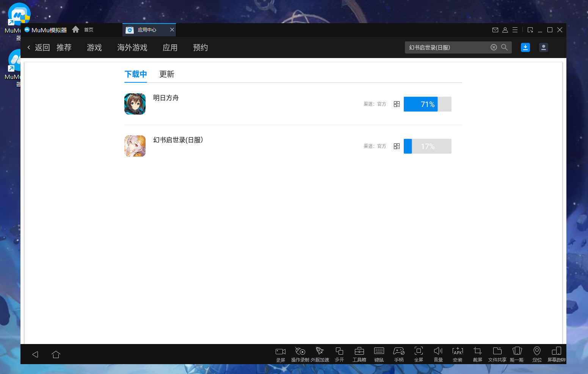Trigger 摇一摇 shake function
The width and height of the screenshot is (588, 374).
click(517, 355)
